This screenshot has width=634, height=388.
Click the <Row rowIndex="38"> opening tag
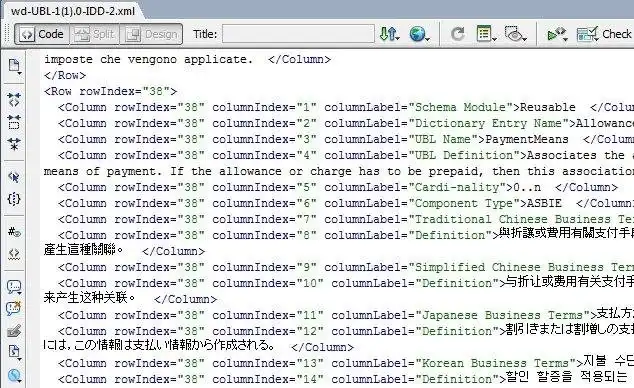click(x=110, y=91)
